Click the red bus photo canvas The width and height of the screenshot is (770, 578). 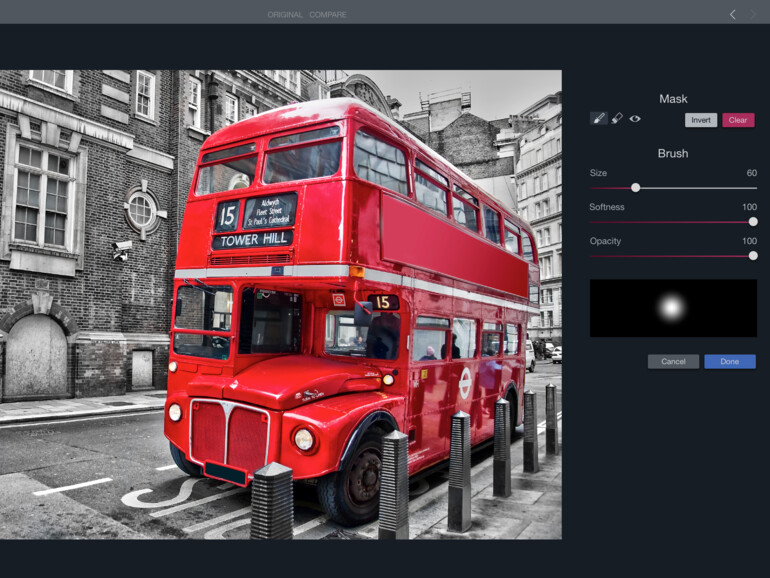click(x=281, y=304)
